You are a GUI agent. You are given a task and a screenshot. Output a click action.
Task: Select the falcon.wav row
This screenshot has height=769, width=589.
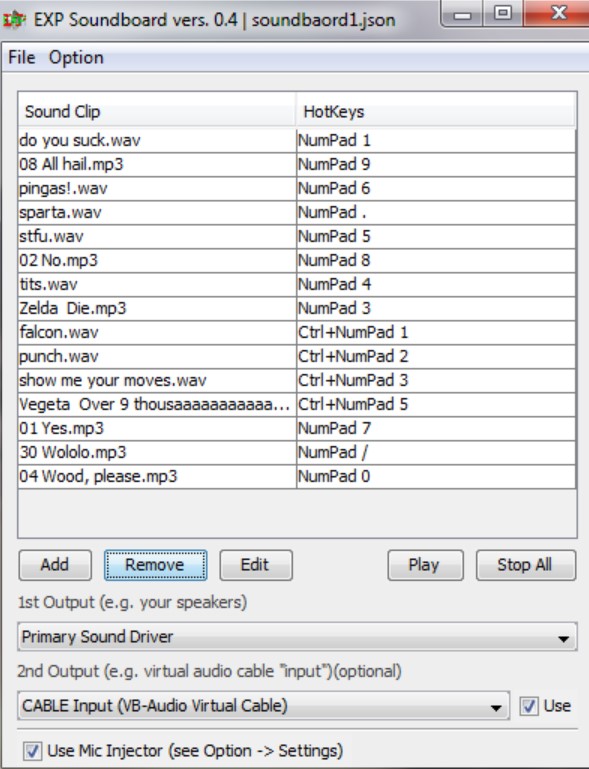(x=297, y=333)
